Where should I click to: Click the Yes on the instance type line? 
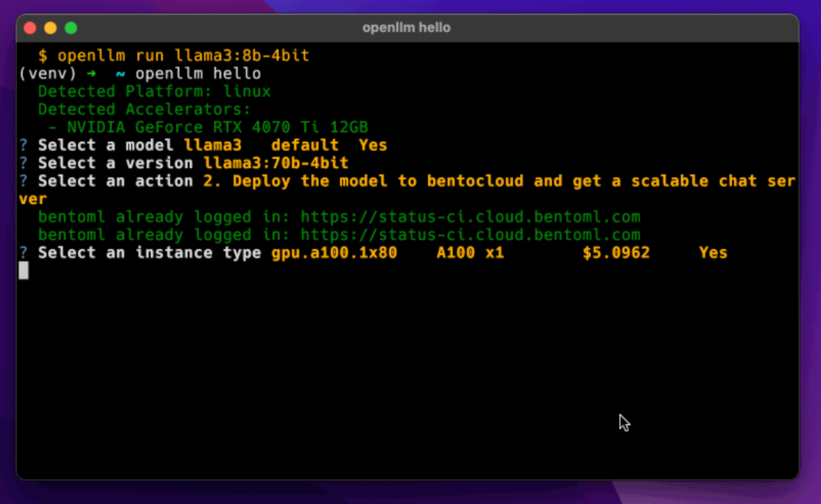click(x=713, y=253)
